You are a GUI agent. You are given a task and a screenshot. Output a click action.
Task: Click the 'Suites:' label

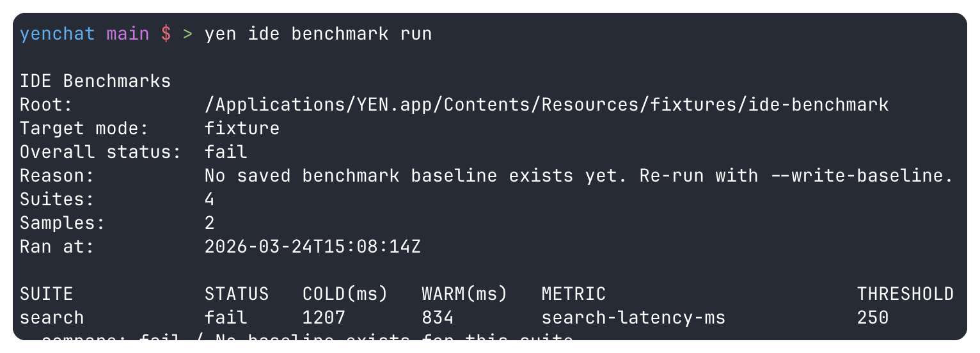[x=58, y=200]
